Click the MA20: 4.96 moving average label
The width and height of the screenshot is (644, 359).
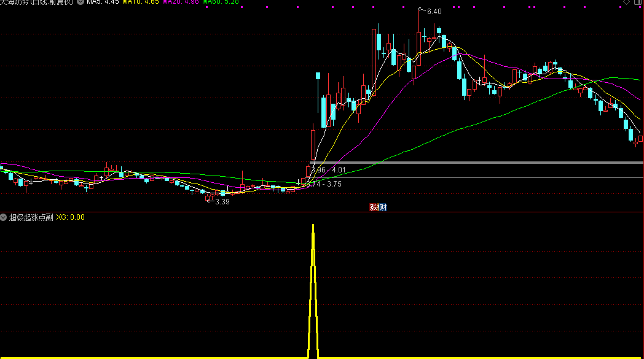(x=180, y=2)
